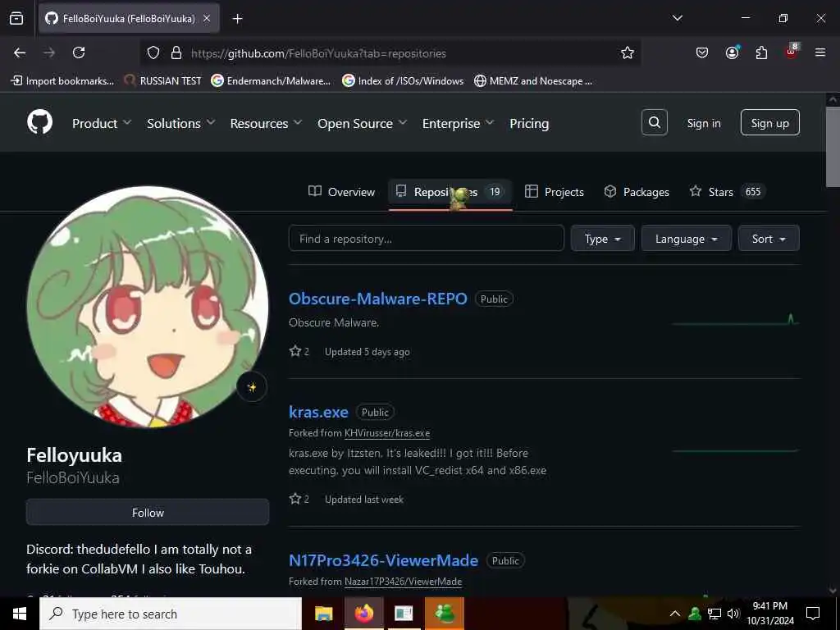Click the Felloyuuka profile avatar image
840x630 pixels.
tap(148, 307)
